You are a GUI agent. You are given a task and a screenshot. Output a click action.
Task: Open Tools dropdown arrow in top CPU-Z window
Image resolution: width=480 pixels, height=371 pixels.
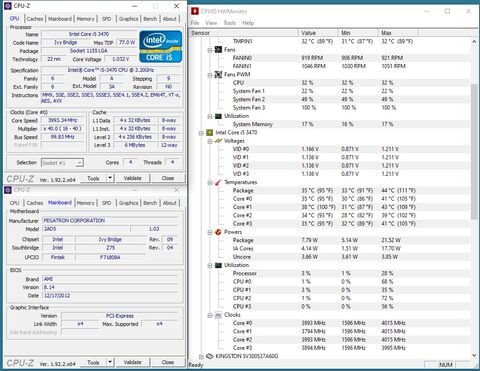(110, 178)
